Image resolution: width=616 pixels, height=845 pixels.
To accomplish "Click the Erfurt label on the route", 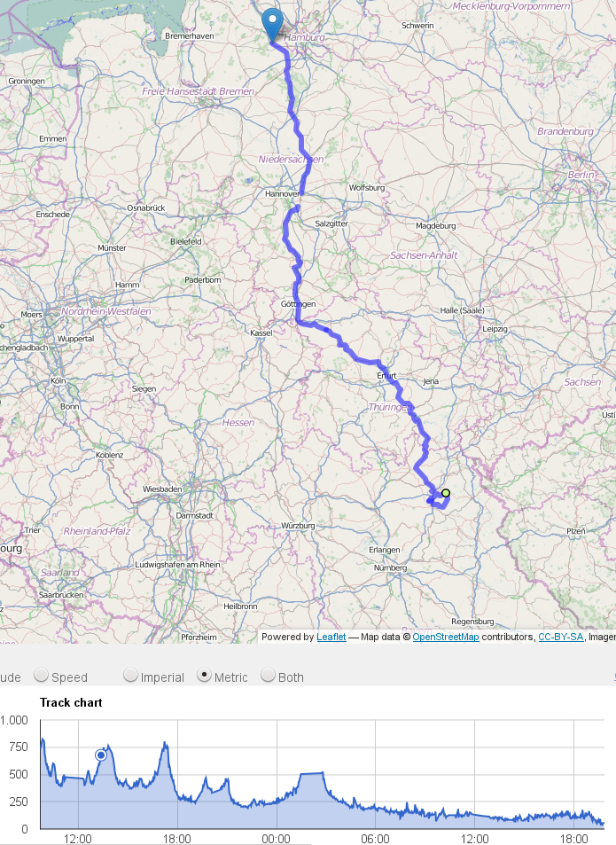I will (x=386, y=375).
